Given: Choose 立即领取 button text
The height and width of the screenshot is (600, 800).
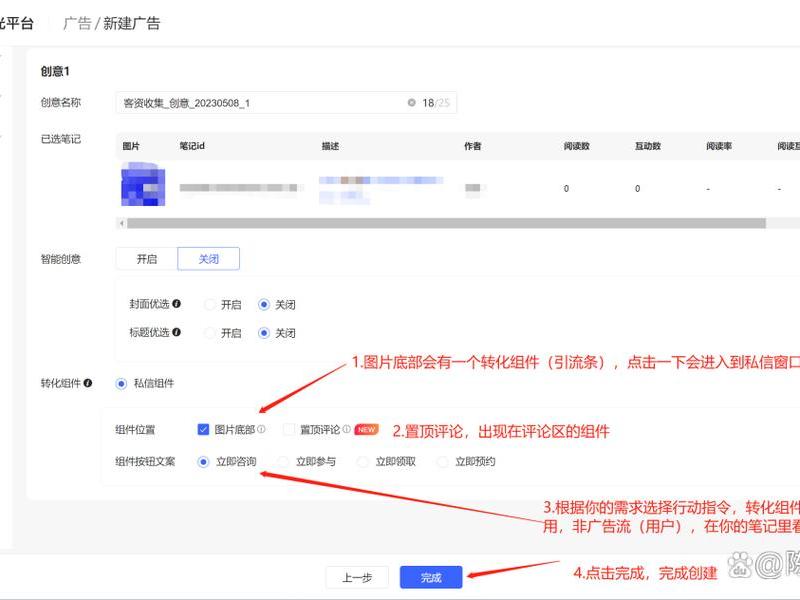Looking at the screenshot, I should [363, 462].
